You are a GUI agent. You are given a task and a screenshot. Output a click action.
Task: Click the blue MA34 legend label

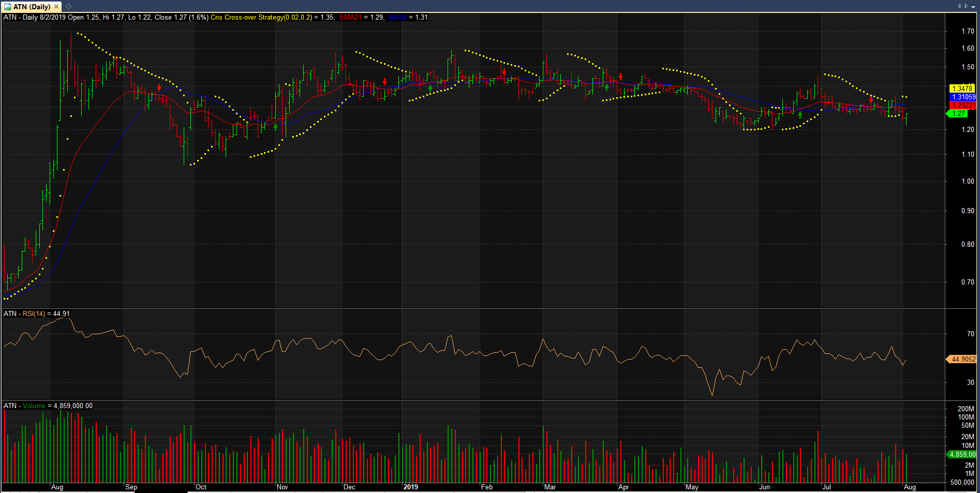click(397, 17)
